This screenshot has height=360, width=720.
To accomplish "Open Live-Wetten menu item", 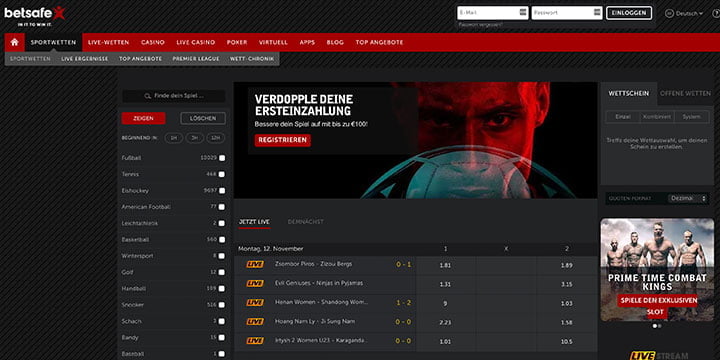I will [108, 42].
